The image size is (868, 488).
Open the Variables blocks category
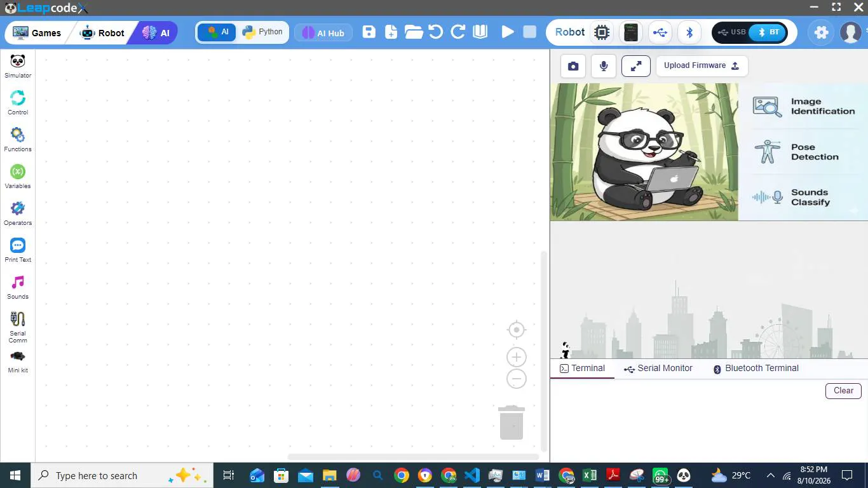18,177
